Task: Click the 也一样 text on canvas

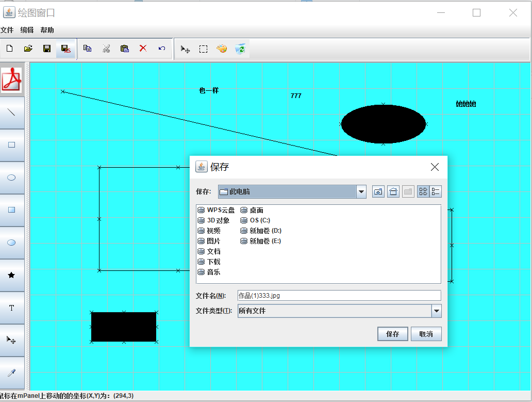Action: 209,91
